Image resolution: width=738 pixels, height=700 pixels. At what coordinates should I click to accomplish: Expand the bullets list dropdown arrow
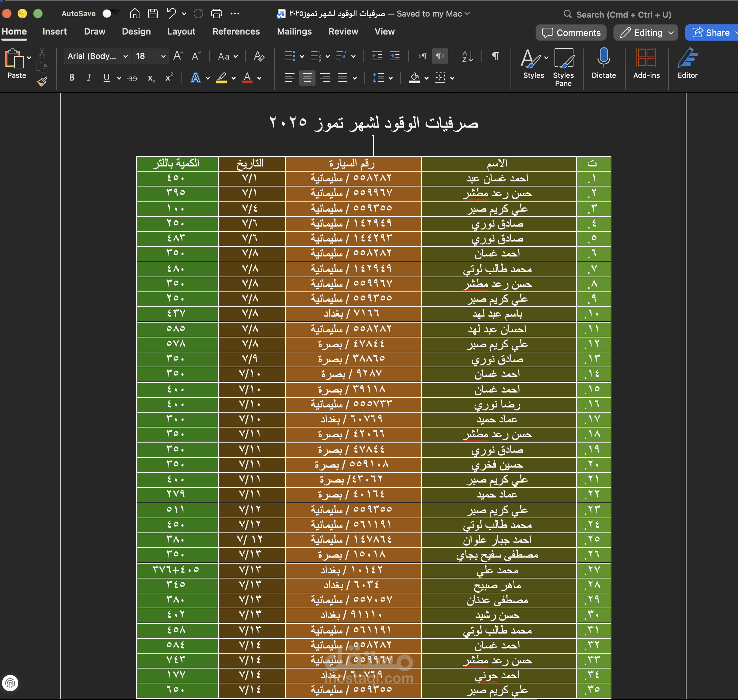point(302,56)
